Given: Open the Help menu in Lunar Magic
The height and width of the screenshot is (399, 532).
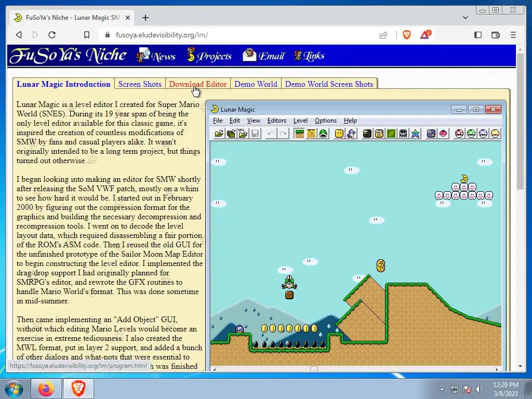Looking at the screenshot, I should pos(350,121).
